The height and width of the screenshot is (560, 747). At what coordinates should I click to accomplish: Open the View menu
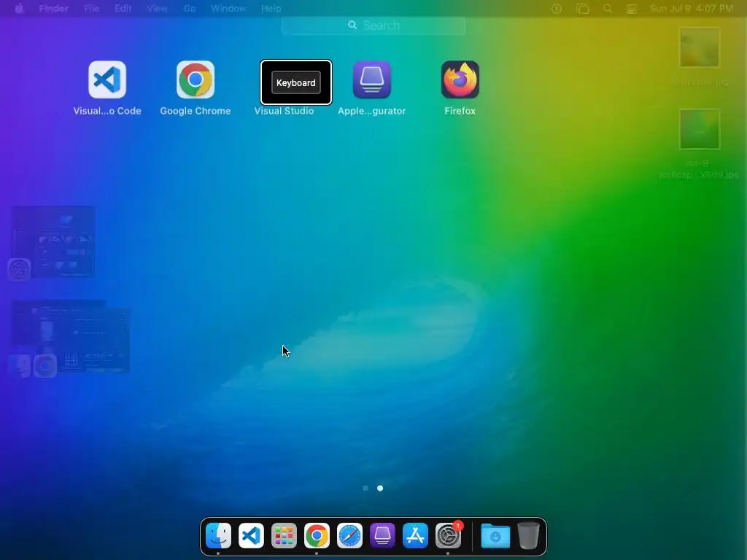pos(158,9)
